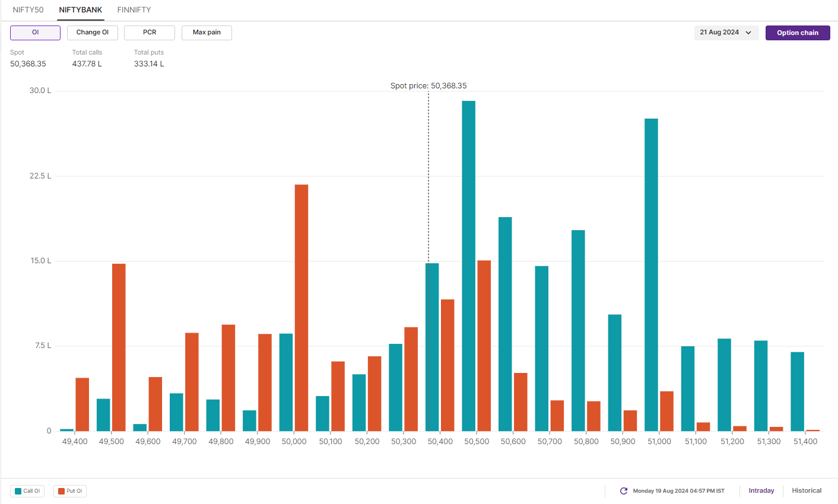Click the Monday 19 Aug 2024 timestamp text

click(x=678, y=491)
